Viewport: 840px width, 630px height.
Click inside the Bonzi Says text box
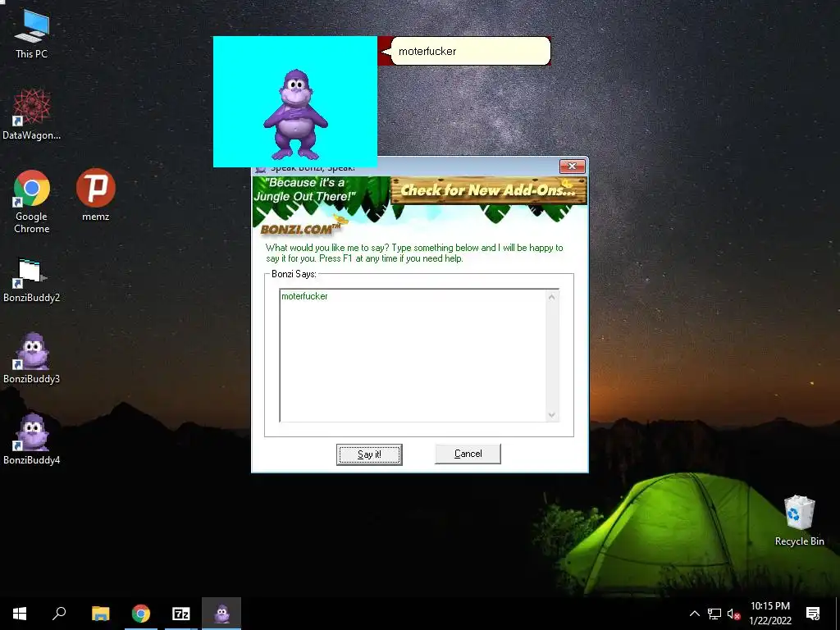[x=413, y=356]
